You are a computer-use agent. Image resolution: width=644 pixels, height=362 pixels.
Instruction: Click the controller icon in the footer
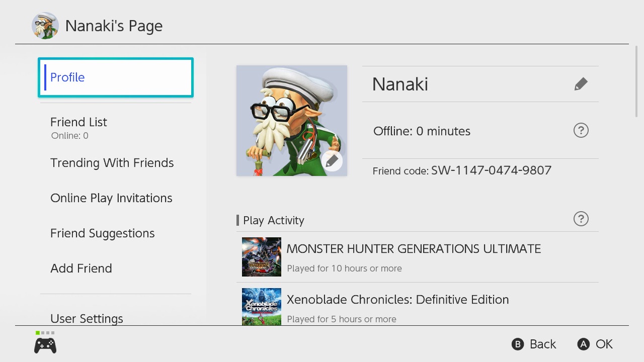click(45, 345)
